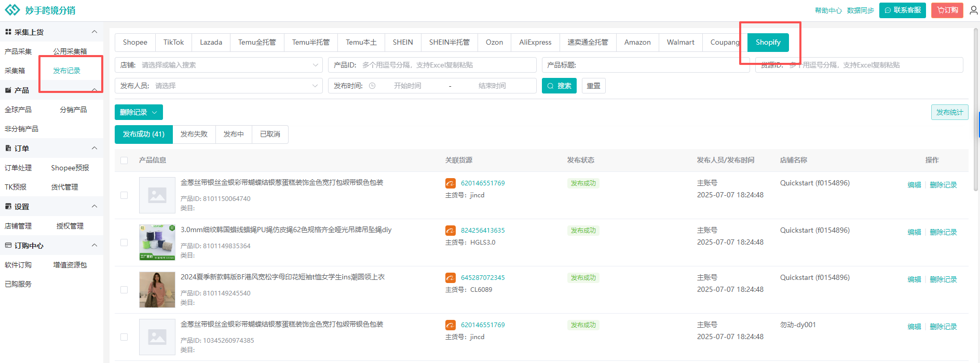Click the clock icon in 发布时间 field
The height and width of the screenshot is (363, 980).
pyautogui.click(x=372, y=86)
